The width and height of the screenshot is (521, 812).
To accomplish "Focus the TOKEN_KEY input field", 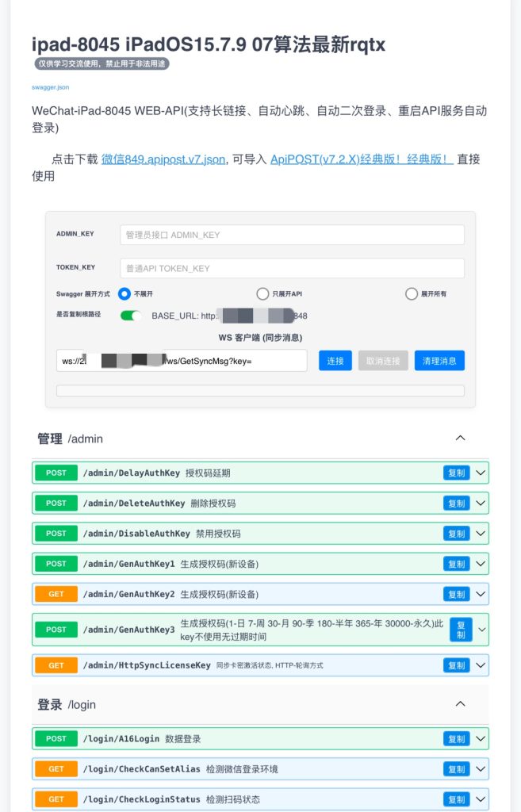I will tap(292, 268).
